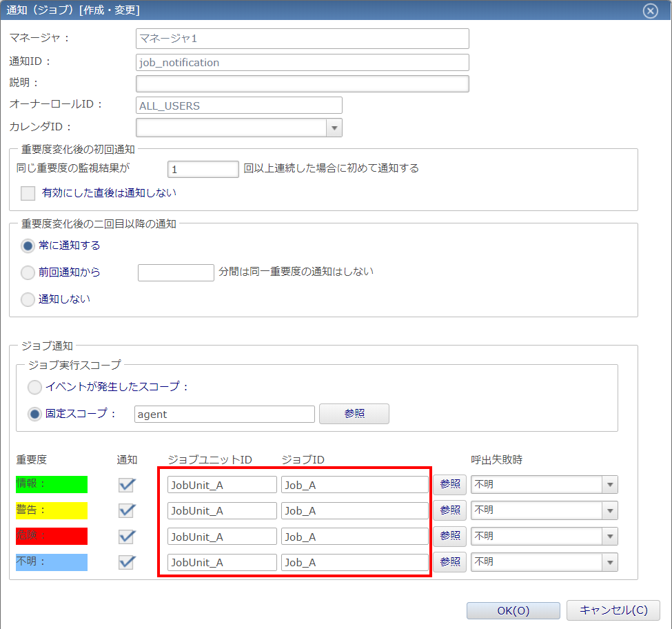Focus ジョブID field in 情報 row
This screenshot has height=629, width=672.
click(355, 485)
